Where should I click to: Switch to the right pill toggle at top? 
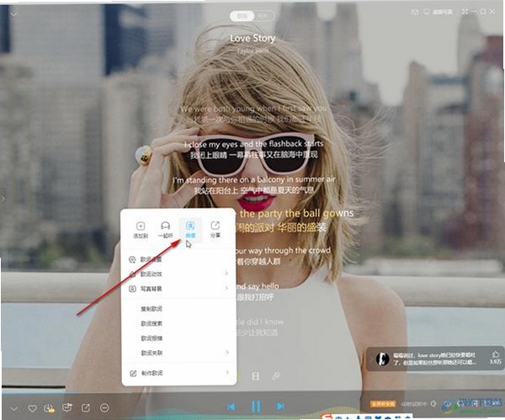[x=263, y=15]
